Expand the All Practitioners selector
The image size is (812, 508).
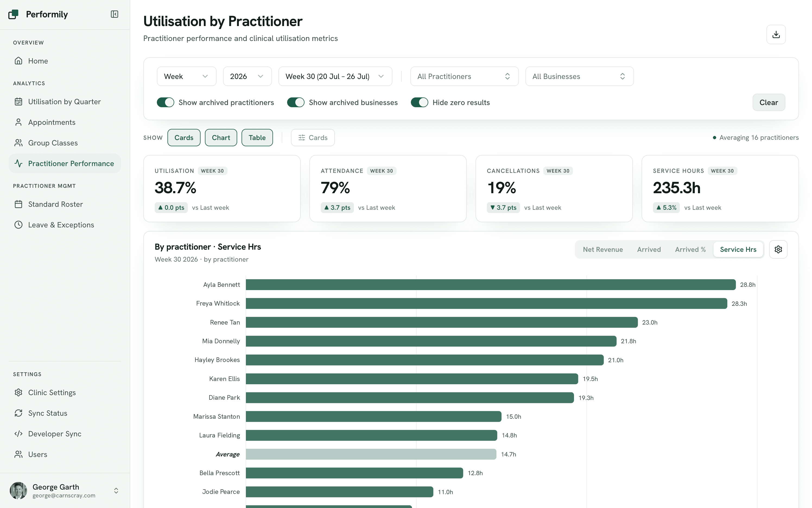point(464,76)
